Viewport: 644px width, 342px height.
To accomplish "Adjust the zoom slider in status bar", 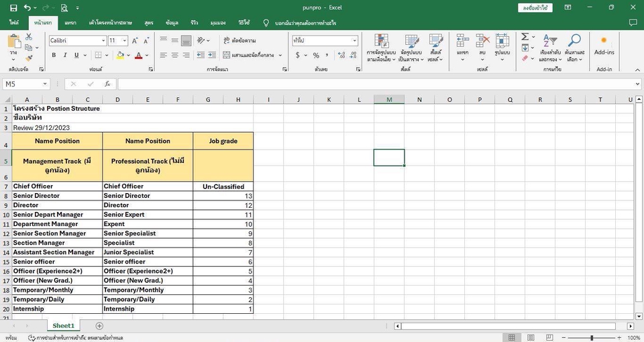I will [x=592, y=337].
